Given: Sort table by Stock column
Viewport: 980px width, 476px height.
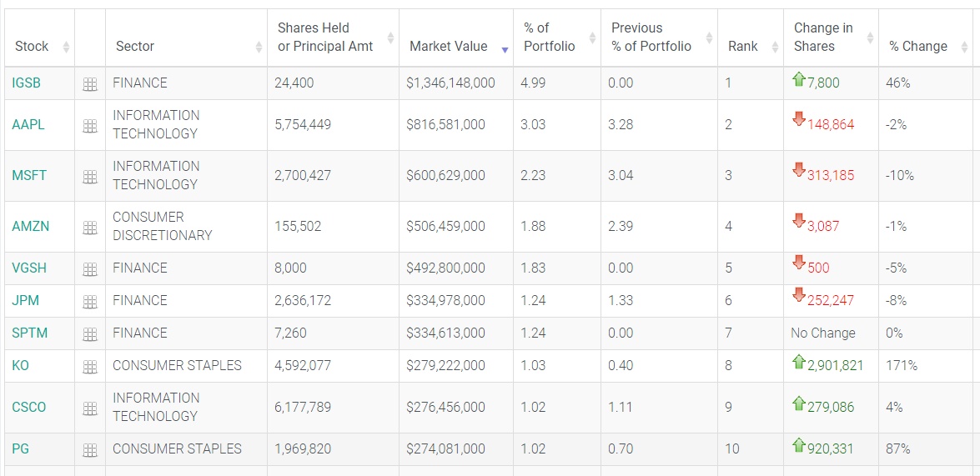Looking at the screenshot, I should pos(32,47).
